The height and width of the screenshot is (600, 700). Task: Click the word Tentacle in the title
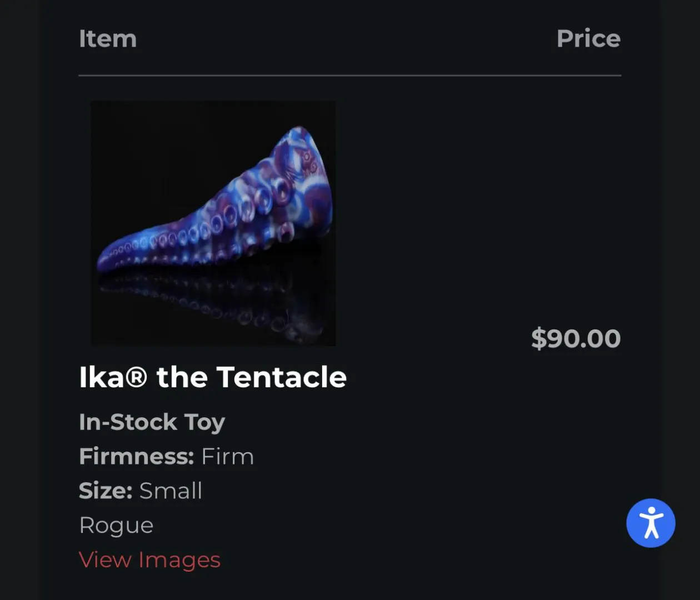(282, 377)
